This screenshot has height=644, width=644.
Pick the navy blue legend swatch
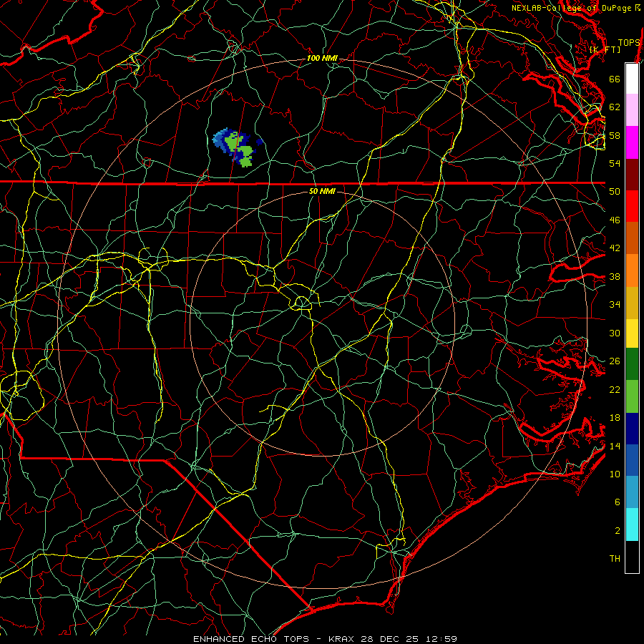pyautogui.click(x=632, y=429)
